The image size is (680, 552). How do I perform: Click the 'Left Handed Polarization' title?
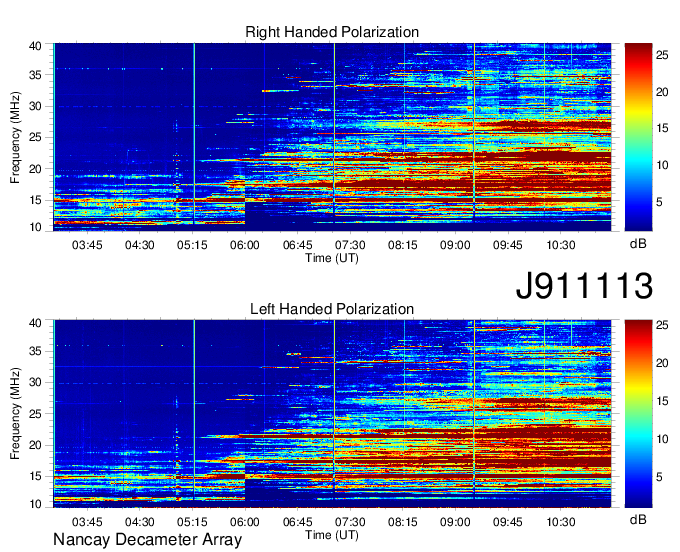pyautogui.click(x=332, y=309)
